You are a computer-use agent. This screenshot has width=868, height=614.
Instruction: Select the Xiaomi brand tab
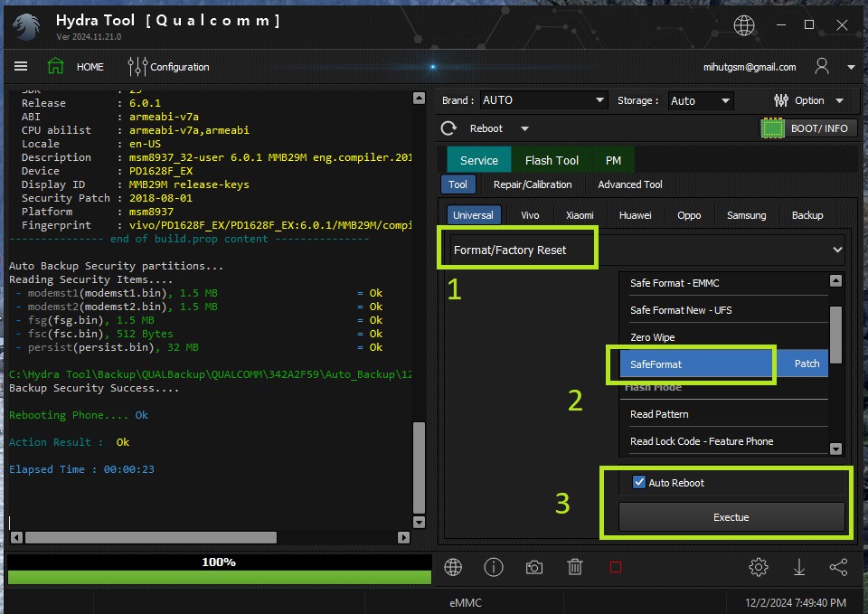(x=580, y=215)
